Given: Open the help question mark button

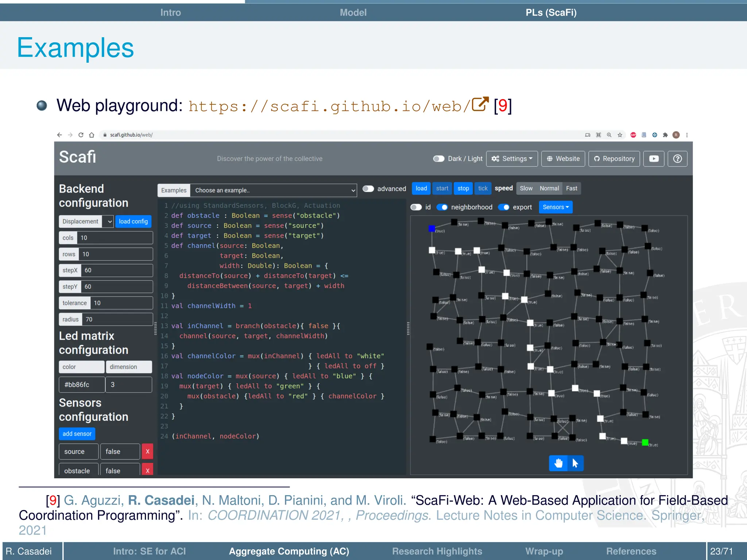Looking at the screenshot, I should click(x=677, y=159).
